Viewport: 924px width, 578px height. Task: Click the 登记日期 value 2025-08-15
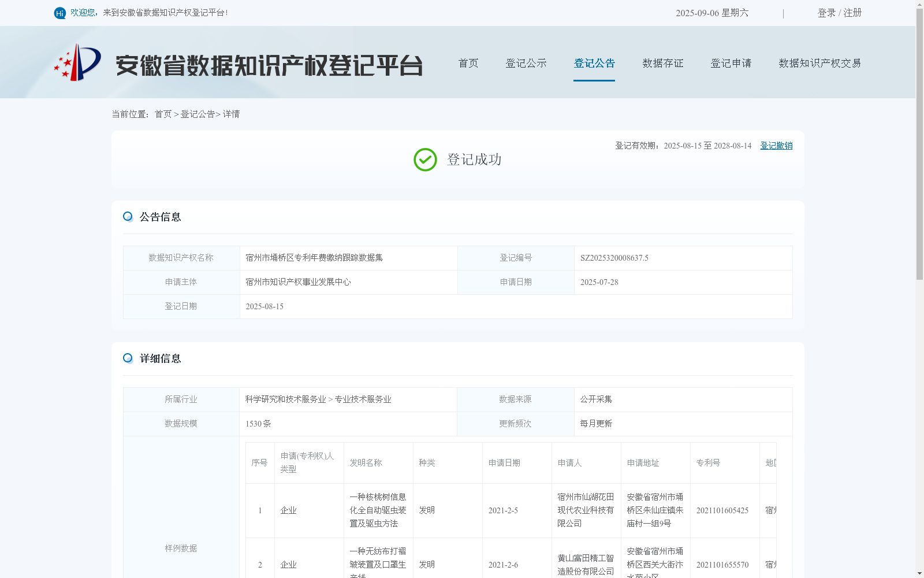(264, 307)
